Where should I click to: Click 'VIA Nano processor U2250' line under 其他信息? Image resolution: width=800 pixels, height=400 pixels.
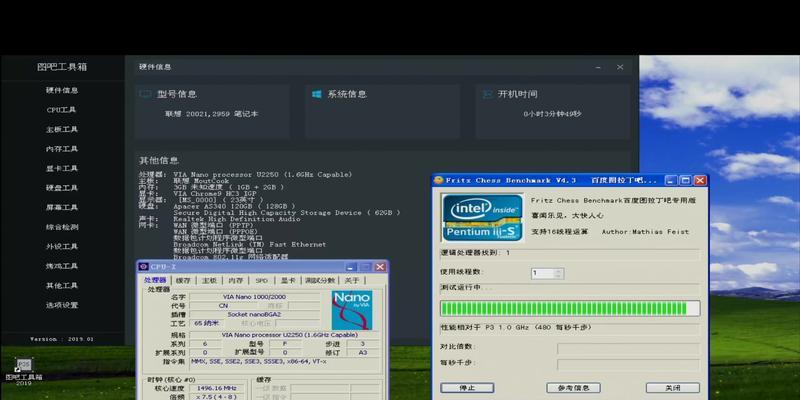coord(263,174)
